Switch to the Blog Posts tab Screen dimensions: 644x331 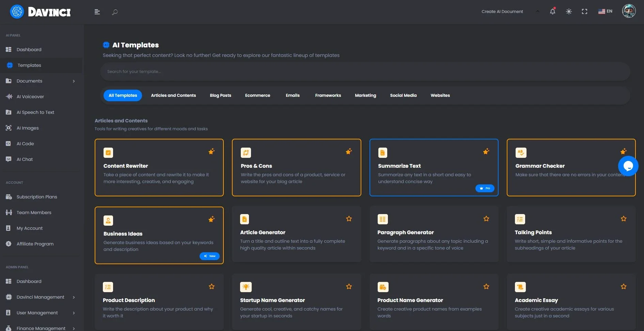[220, 95]
